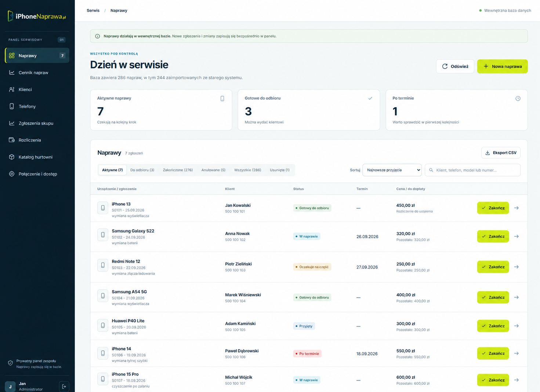Click the device icon for iPhone 14
Image resolution: width=540 pixels, height=392 pixels.
pos(103,353)
